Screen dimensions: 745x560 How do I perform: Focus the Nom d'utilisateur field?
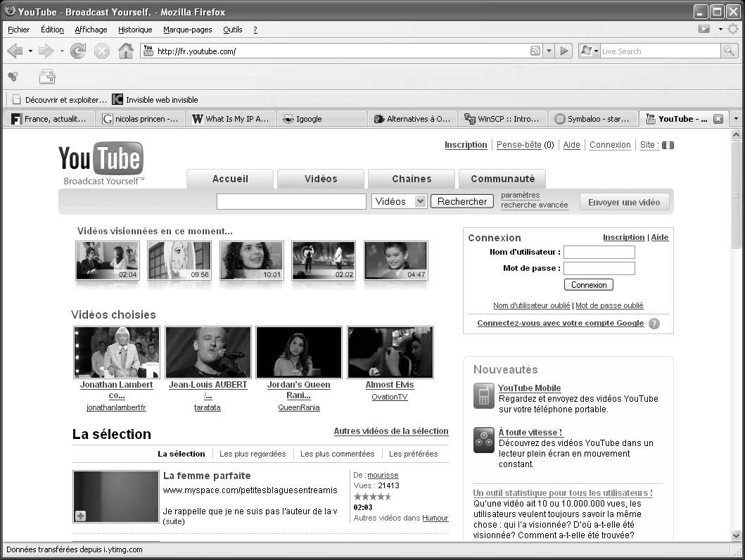[x=599, y=253]
